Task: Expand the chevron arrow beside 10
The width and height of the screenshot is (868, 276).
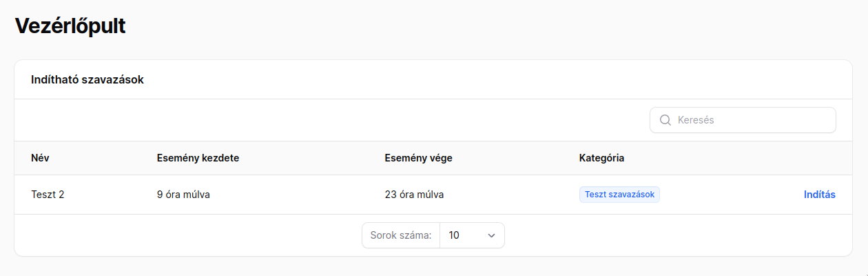Action: 491,235
